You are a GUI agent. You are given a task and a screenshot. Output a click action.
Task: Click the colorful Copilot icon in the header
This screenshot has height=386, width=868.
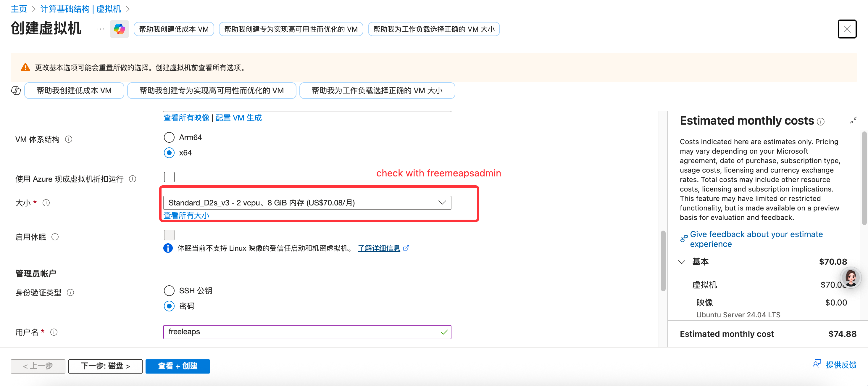pos(119,29)
